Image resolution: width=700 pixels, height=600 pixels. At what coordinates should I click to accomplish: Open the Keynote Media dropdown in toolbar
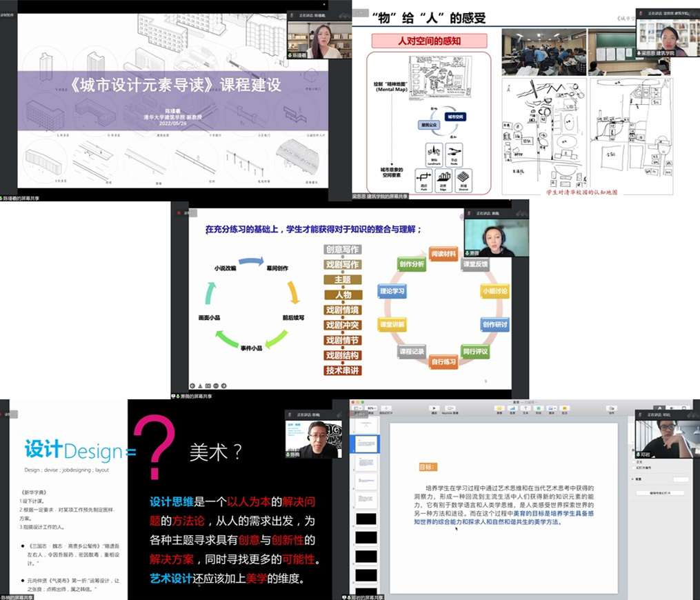(x=552, y=408)
